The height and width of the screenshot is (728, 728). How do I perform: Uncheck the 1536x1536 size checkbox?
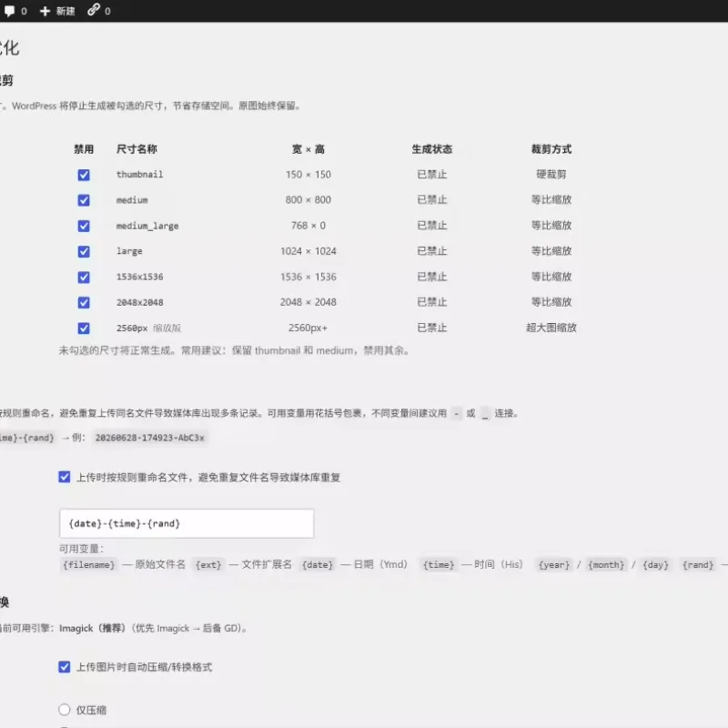pos(84,278)
